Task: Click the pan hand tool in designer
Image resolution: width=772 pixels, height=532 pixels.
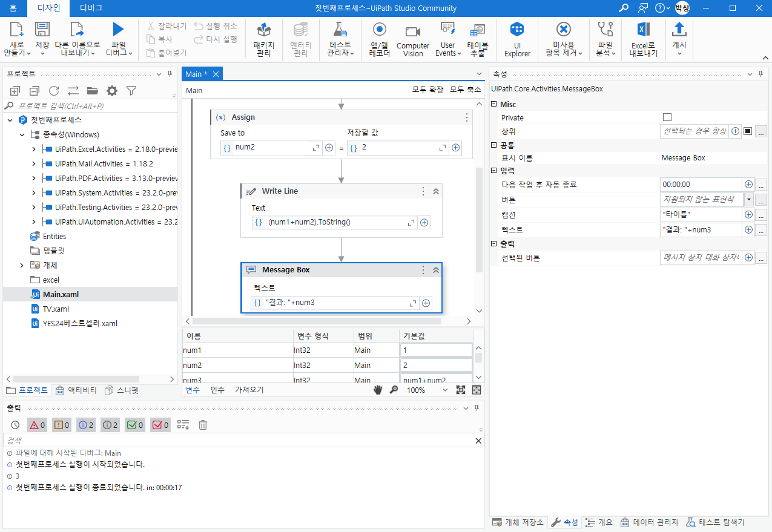Action: tap(378, 390)
